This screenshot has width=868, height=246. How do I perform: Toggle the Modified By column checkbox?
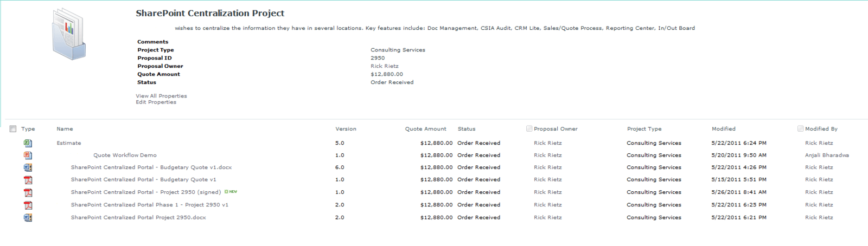click(800, 129)
